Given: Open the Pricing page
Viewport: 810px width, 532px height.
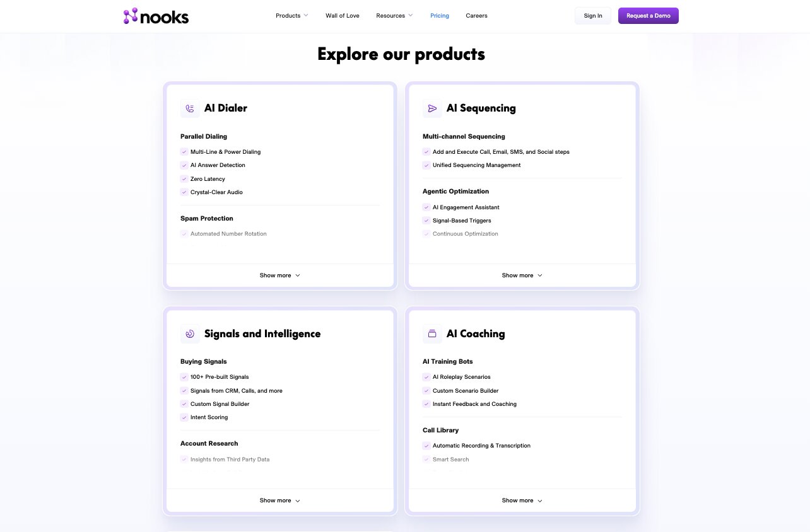Looking at the screenshot, I should 440,15.
